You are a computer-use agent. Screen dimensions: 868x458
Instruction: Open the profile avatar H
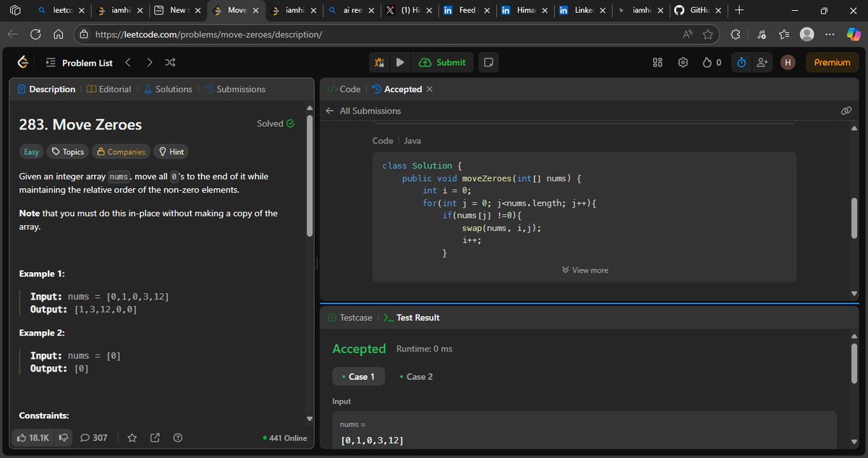788,63
